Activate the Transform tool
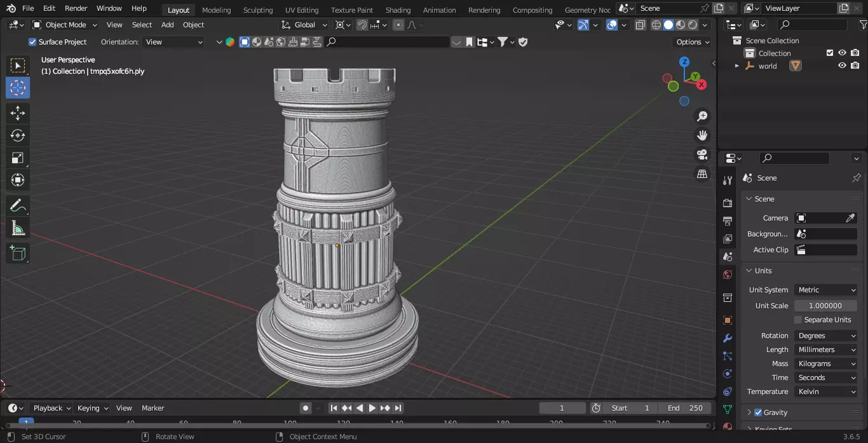The height and width of the screenshot is (443, 868). point(18,180)
